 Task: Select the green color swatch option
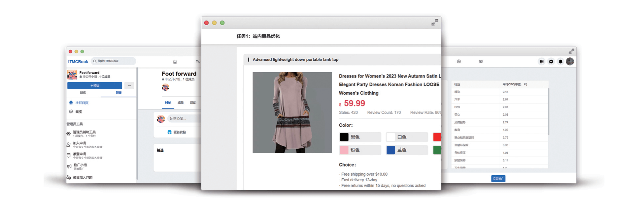[437, 150]
